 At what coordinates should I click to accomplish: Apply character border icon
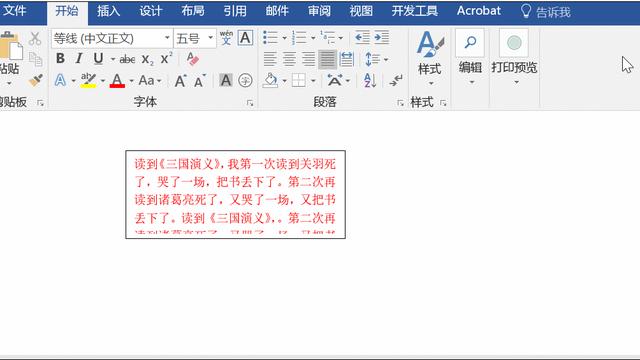245,38
